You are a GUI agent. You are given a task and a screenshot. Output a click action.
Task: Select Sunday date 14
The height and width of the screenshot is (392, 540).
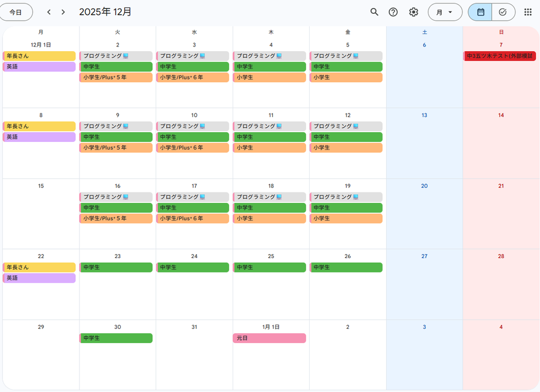pos(501,115)
